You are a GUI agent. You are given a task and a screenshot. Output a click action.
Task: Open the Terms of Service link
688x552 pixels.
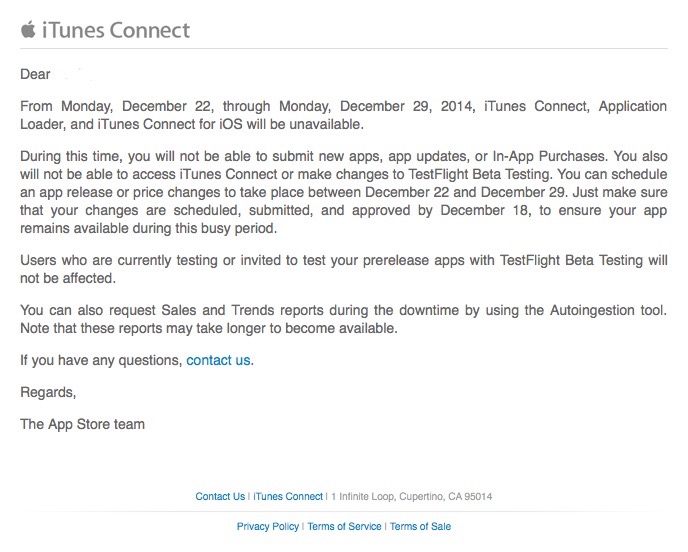344,526
